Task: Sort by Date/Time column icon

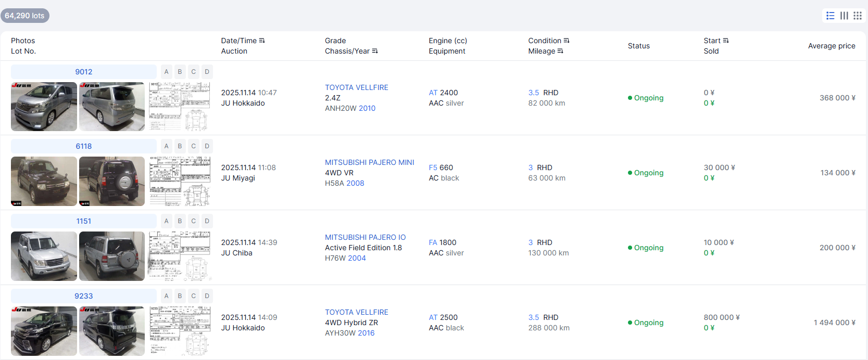Action: 262,41
